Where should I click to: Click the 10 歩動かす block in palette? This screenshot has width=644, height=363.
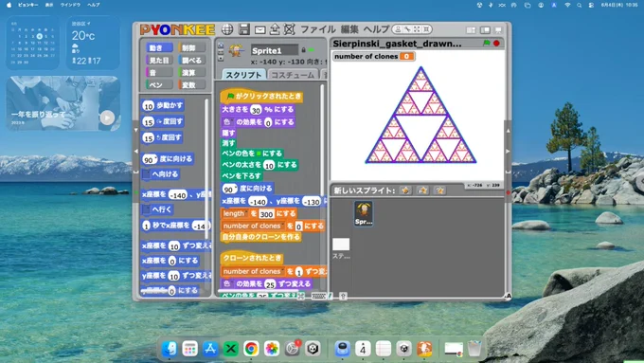tap(163, 105)
